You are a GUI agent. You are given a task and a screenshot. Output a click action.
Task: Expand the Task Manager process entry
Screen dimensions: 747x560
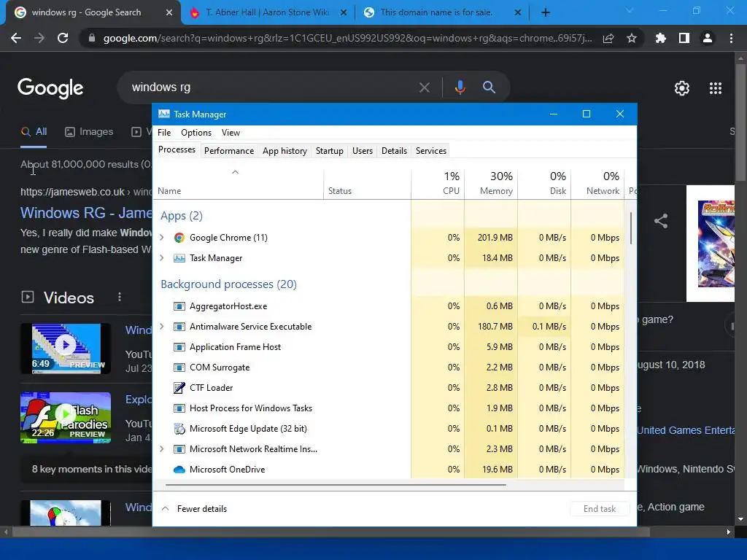click(161, 257)
